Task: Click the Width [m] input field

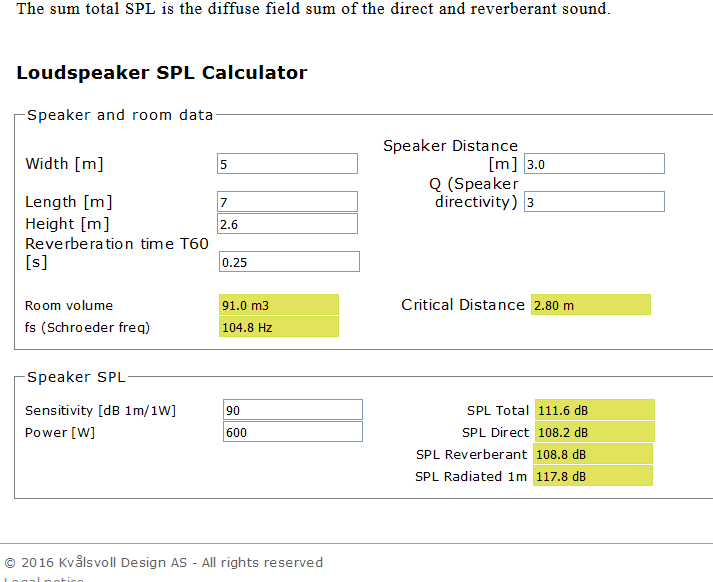Action: tap(287, 164)
